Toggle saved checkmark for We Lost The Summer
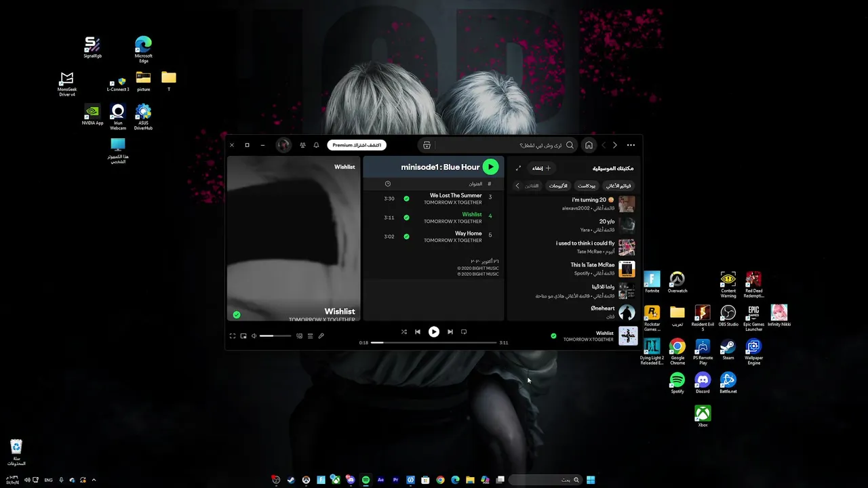Screen dimensions: 868x488 coord(406,199)
